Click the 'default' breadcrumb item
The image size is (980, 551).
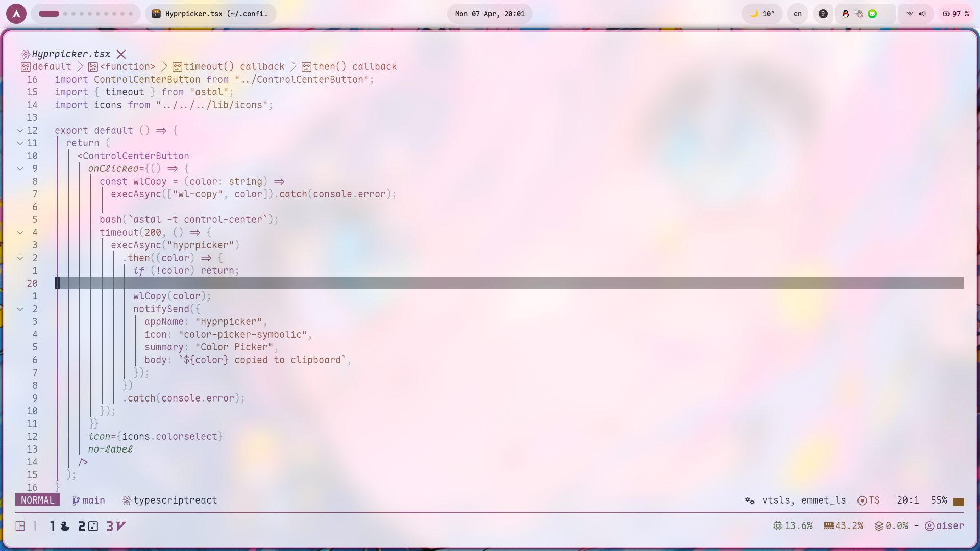52,67
